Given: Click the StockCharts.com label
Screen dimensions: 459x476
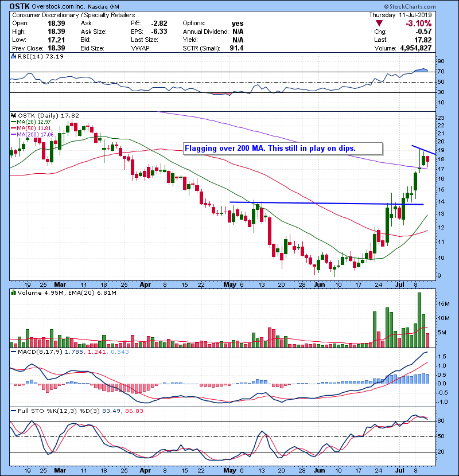Looking at the screenshot, I should click(x=410, y=6).
